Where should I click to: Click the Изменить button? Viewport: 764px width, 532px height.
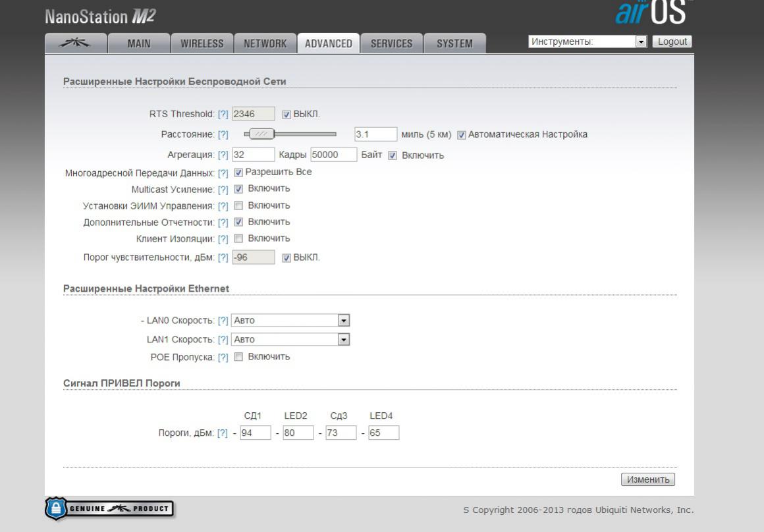tap(648, 479)
